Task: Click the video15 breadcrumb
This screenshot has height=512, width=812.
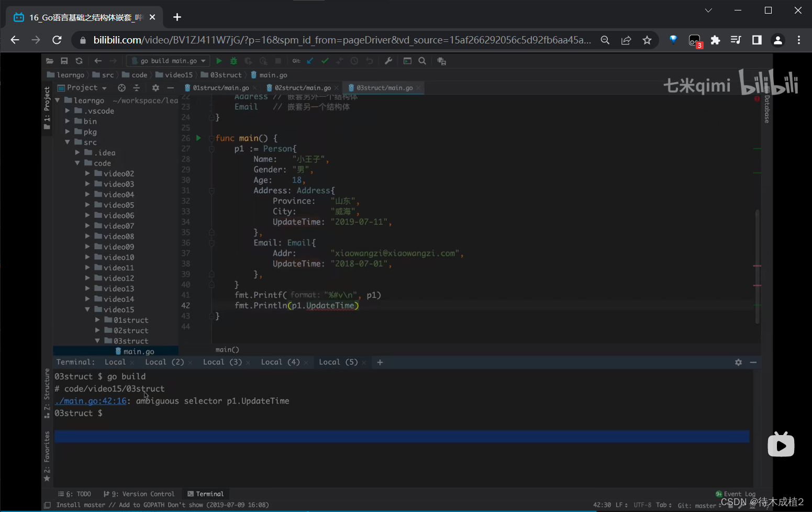Action: (x=174, y=75)
